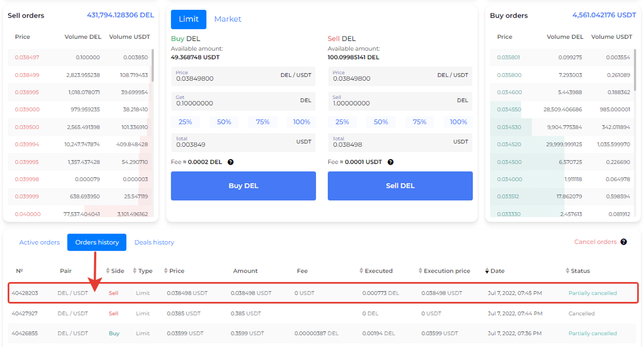Click the Buy DEL button
This screenshot has width=644, height=347.
[x=243, y=186]
